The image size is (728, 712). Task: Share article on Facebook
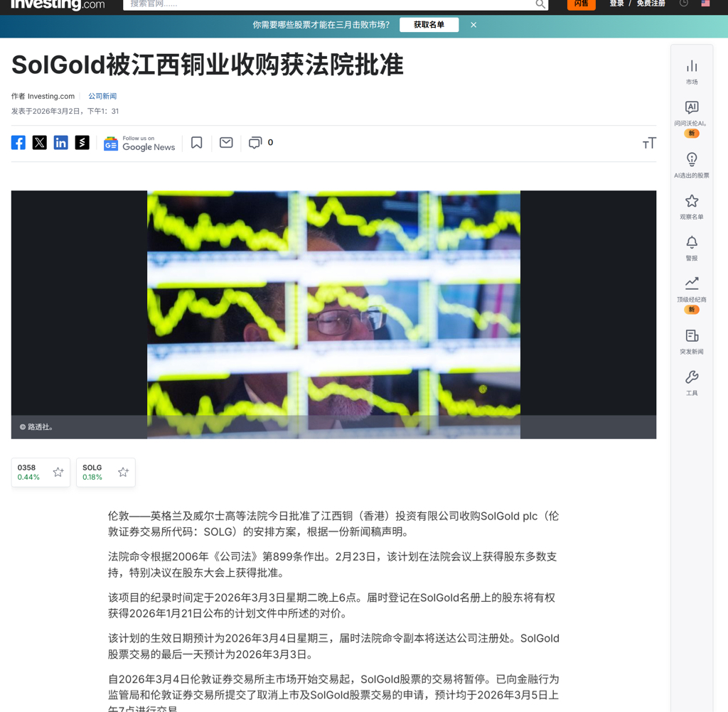tap(18, 143)
